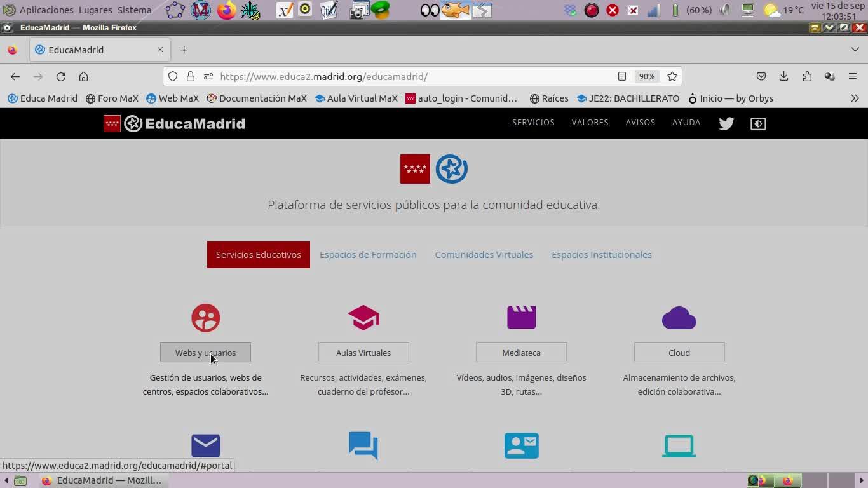
Task: Close the EducaMadrid browser tab
Action: pyautogui.click(x=160, y=50)
